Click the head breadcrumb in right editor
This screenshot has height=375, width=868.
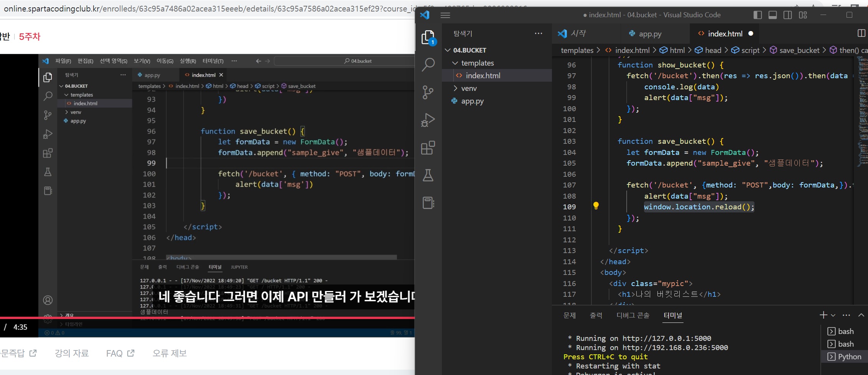[x=708, y=50]
